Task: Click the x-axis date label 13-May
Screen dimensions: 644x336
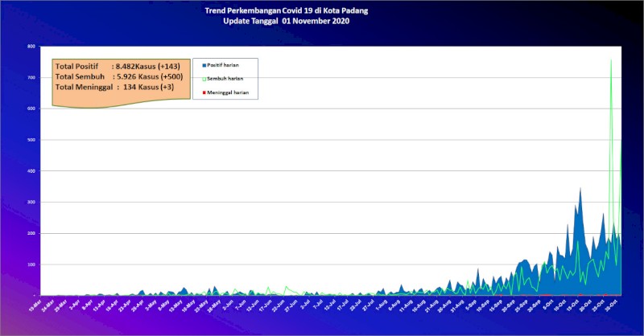Action: (175, 306)
